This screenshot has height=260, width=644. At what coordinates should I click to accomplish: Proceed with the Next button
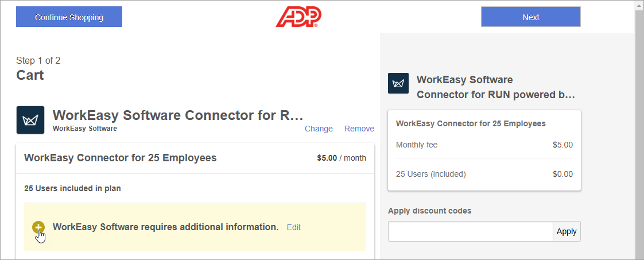(x=531, y=17)
